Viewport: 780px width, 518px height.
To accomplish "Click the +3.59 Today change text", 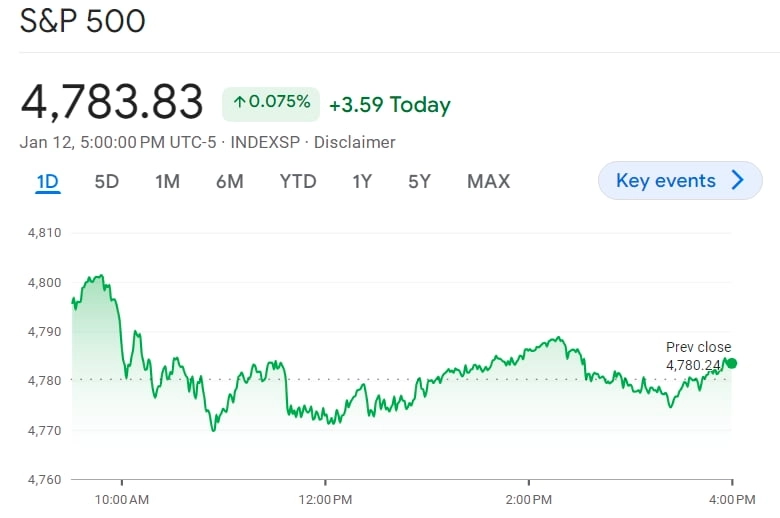I will [x=389, y=105].
